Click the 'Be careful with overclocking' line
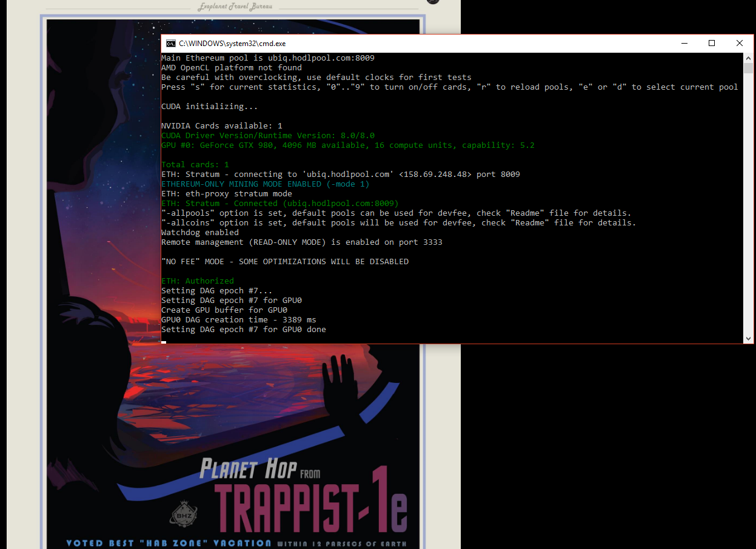The image size is (756, 549). [x=316, y=78]
